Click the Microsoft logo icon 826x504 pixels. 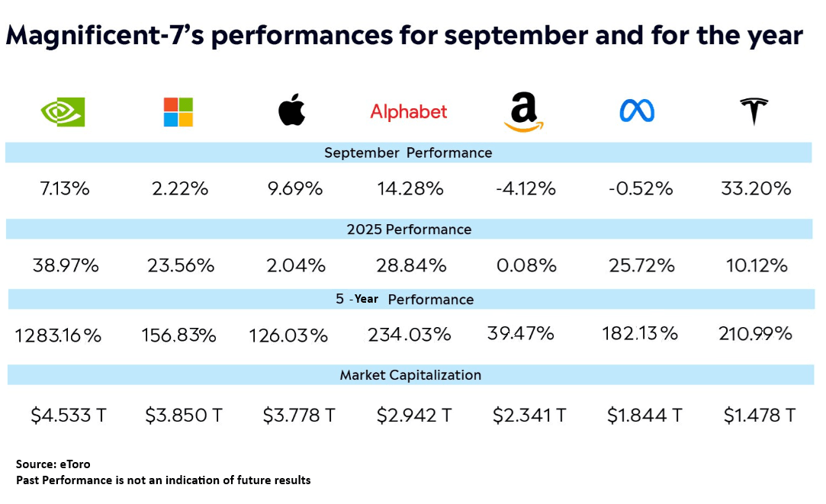pyautogui.click(x=178, y=112)
